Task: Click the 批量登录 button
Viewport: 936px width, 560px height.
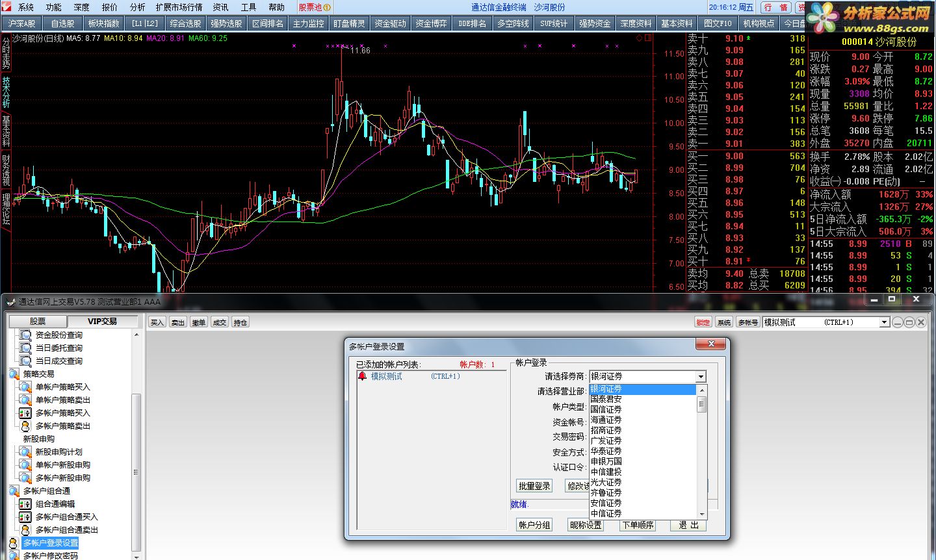Action: [534, 486]
